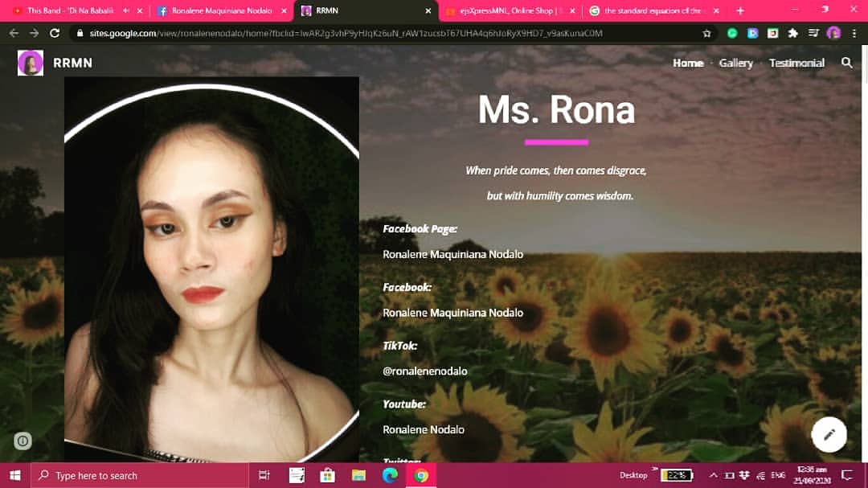Close the RRMN tab

click(x=428, y=10)
